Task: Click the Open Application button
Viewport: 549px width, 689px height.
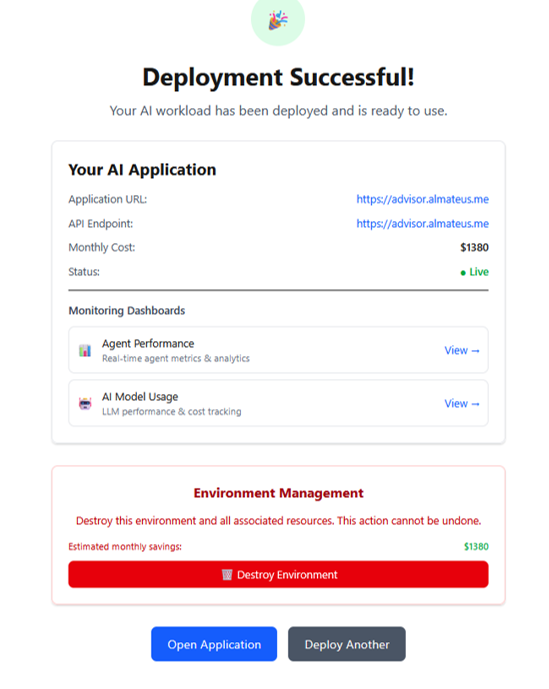Action: (214, 644)
